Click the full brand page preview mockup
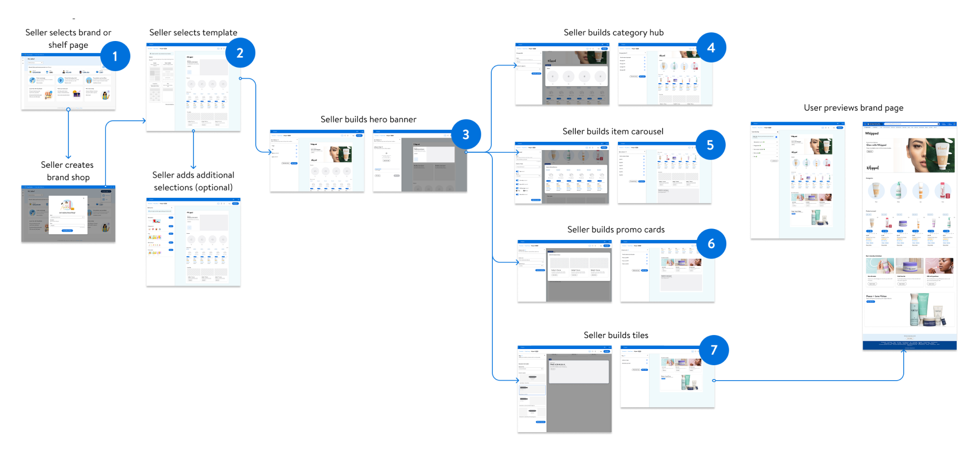 pos(909,236)
